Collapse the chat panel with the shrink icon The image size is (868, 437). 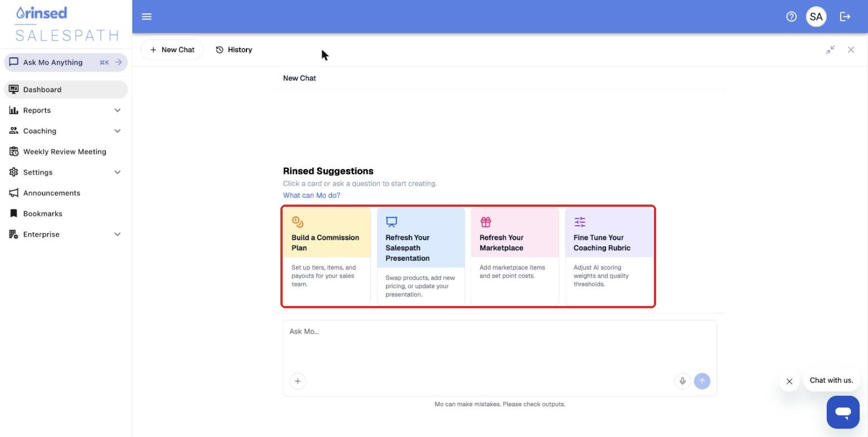[830, 50]
